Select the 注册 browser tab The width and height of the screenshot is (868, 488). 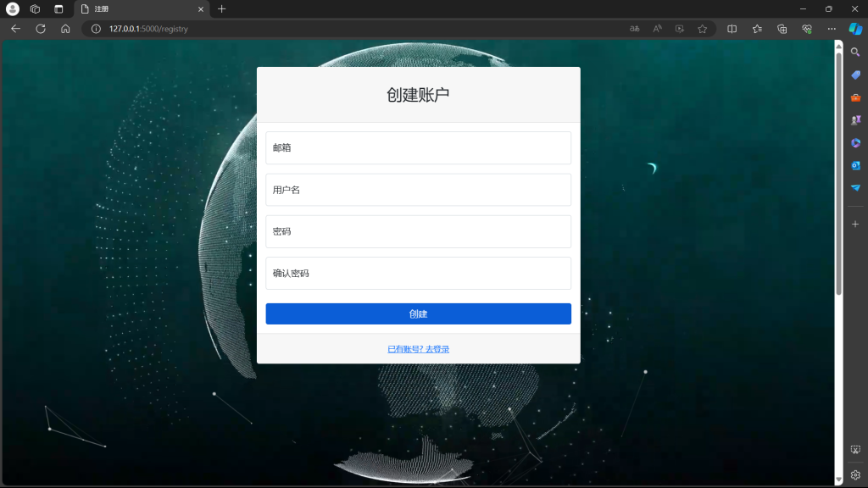[136, 8]
